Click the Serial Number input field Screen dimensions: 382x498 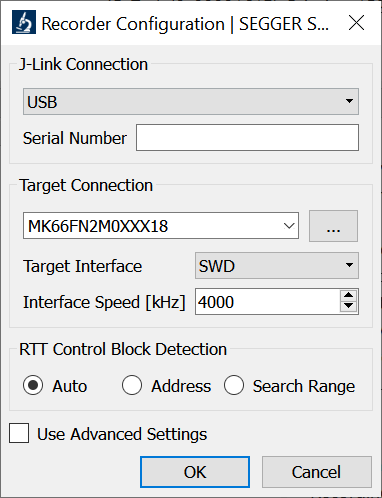(x=247, y=137)
